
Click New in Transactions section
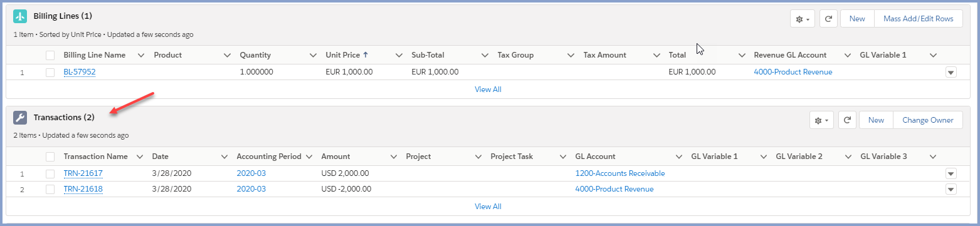(876, 120)
